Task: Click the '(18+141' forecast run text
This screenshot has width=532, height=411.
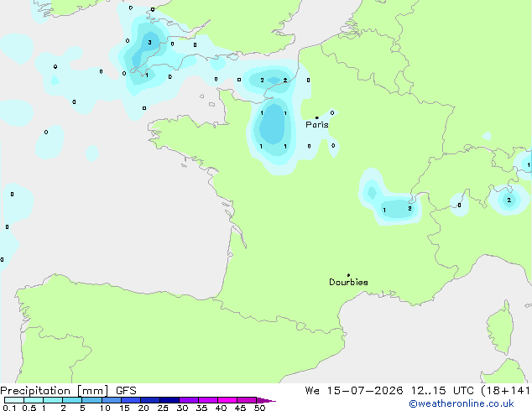Action: [x=505, y=391]
